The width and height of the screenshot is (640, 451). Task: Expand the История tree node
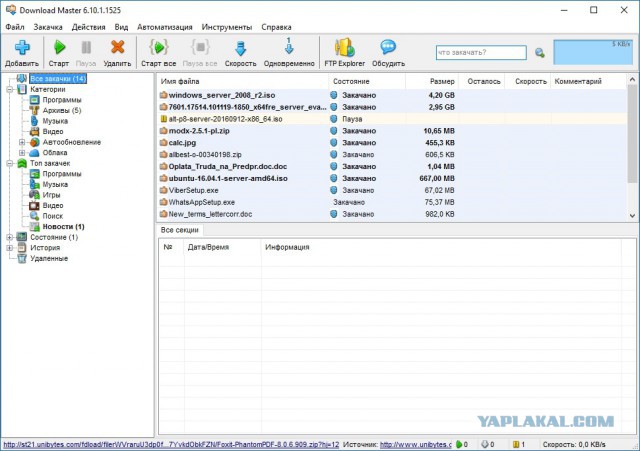[x=10, y=248]
